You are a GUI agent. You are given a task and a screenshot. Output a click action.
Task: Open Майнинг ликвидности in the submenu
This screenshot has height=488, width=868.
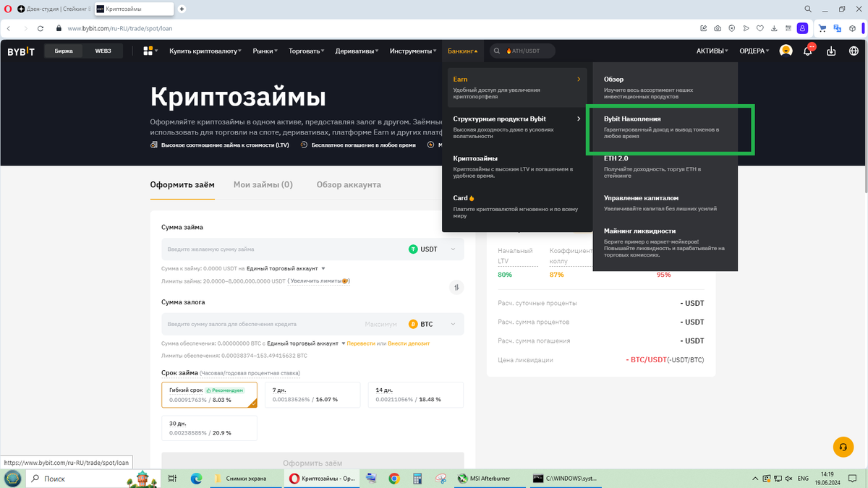[664, 243]
